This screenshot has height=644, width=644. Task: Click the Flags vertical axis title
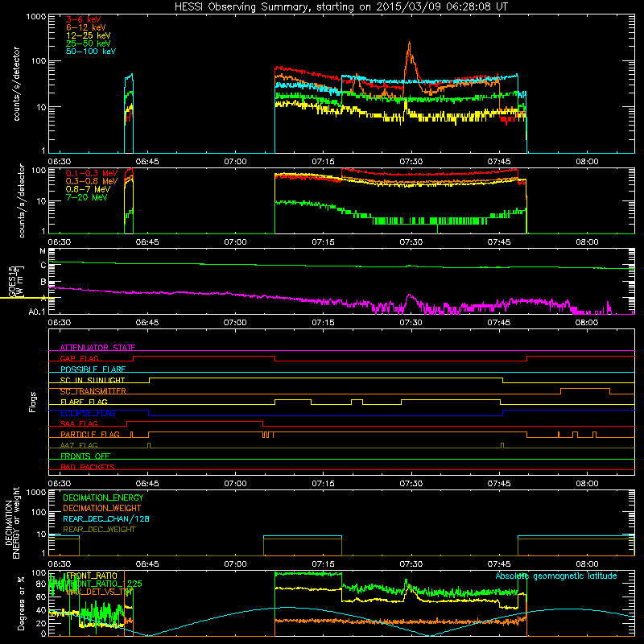[33, 402]
